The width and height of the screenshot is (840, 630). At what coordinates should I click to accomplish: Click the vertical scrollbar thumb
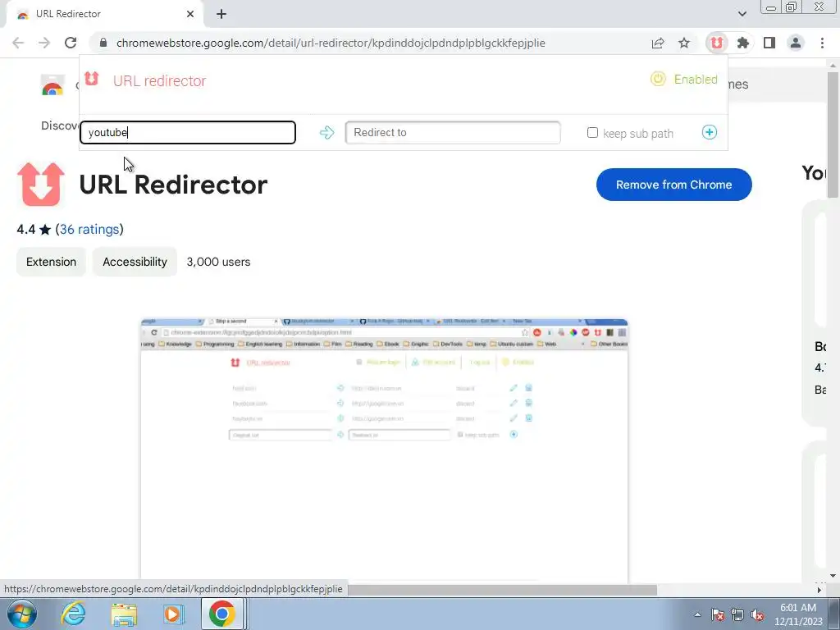click(x=833, y=134)
